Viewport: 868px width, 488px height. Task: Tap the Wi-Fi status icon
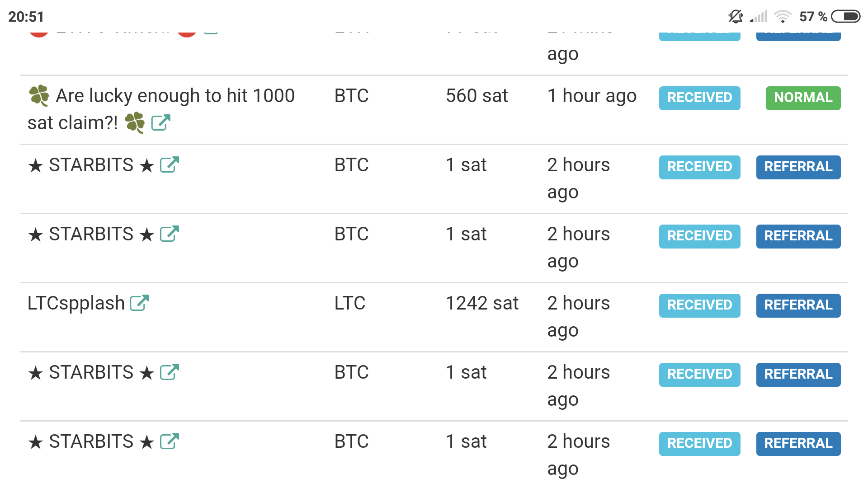click(783, 17)
